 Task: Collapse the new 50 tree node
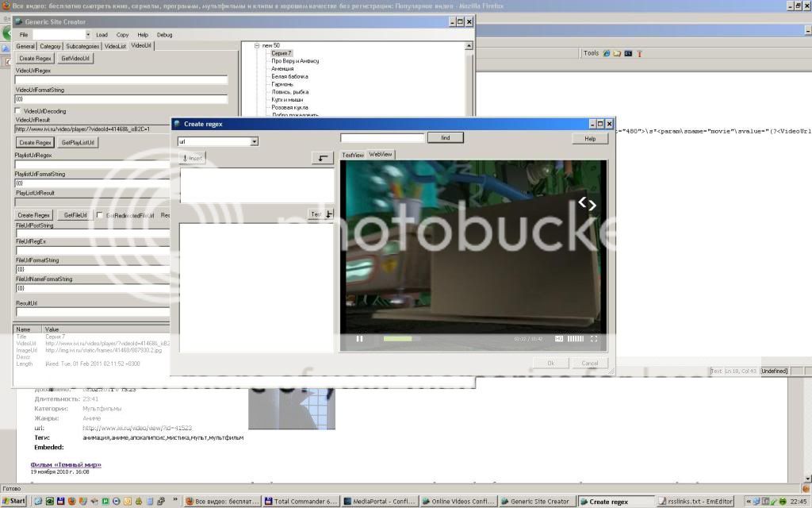point(257,46)
